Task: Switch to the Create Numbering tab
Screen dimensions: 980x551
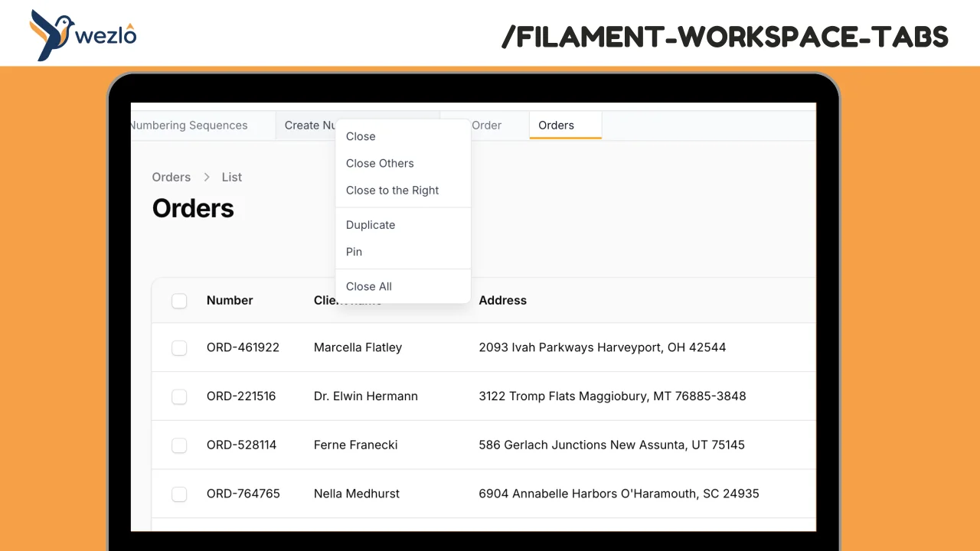Action: click(x=309, y=125)
